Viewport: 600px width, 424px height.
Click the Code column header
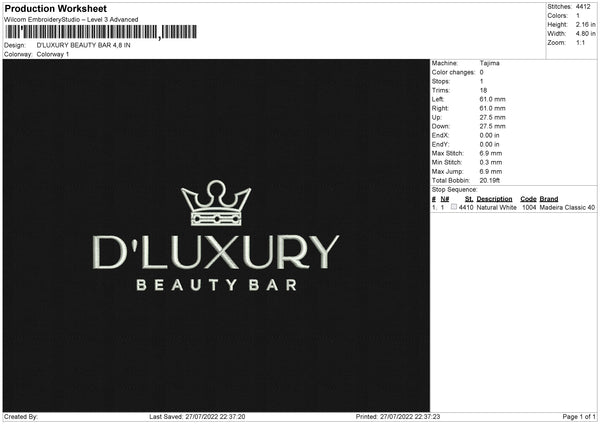(528, 199)
